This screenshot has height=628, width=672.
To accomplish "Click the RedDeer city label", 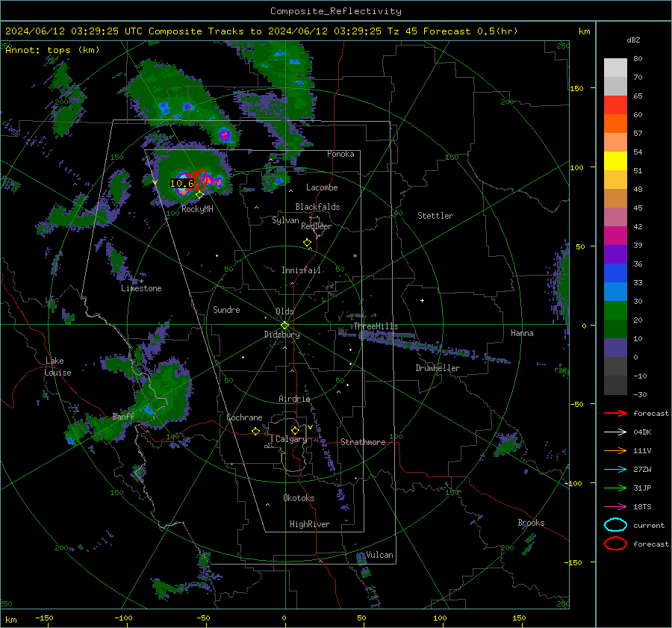I will point(317,226).
